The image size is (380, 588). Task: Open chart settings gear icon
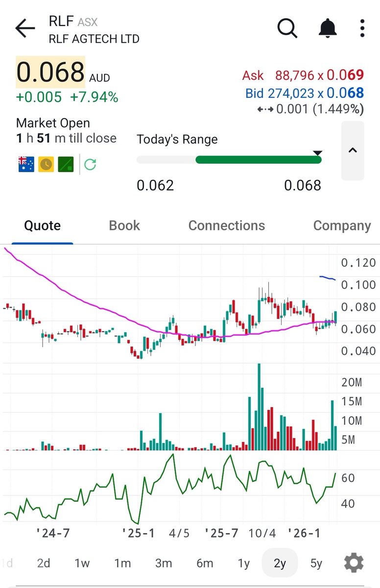(354, 563)
